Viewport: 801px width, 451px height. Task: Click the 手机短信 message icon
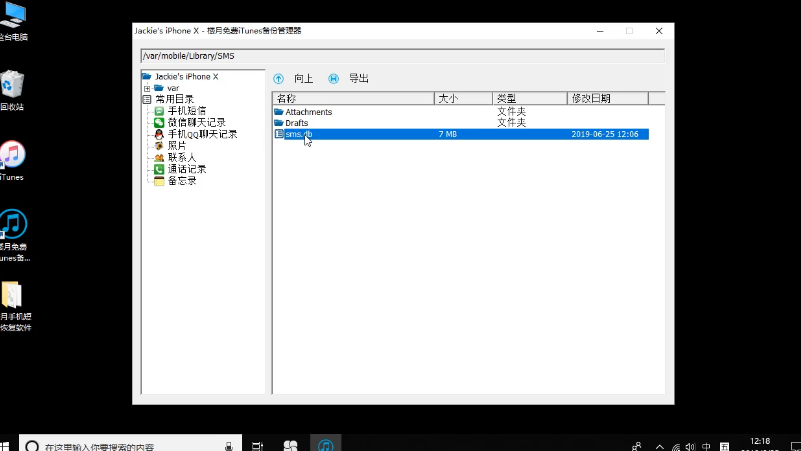159,111
